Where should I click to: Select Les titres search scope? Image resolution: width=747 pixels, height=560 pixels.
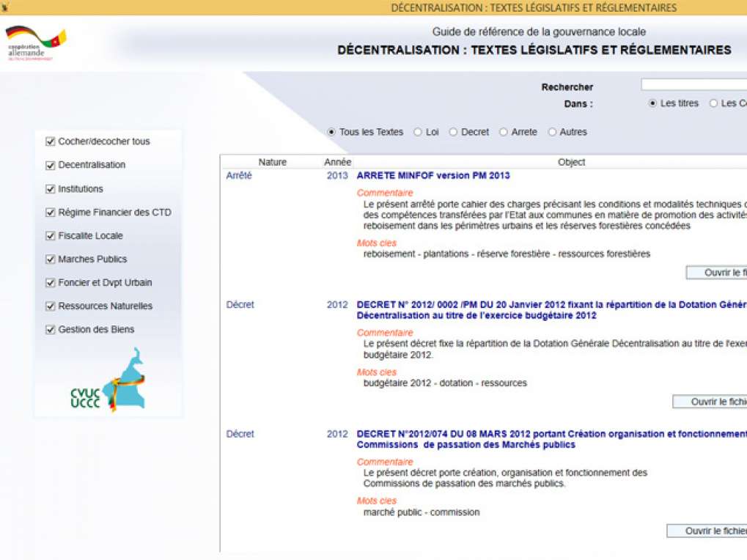tap(652, 104)
